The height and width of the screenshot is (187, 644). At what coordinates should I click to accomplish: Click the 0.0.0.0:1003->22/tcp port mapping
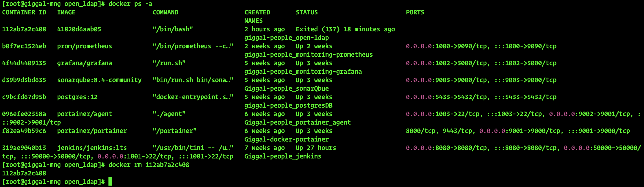pos(443,114)
